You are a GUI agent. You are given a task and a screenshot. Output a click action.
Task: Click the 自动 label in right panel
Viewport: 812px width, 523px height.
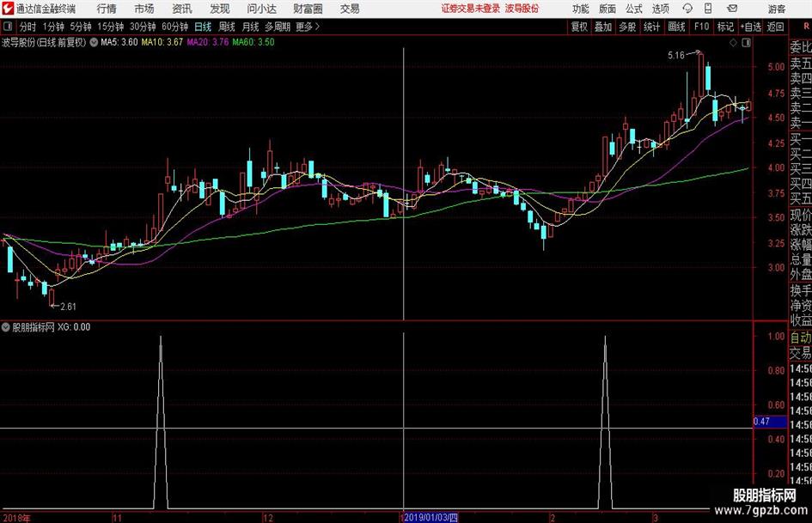(801, 338)
